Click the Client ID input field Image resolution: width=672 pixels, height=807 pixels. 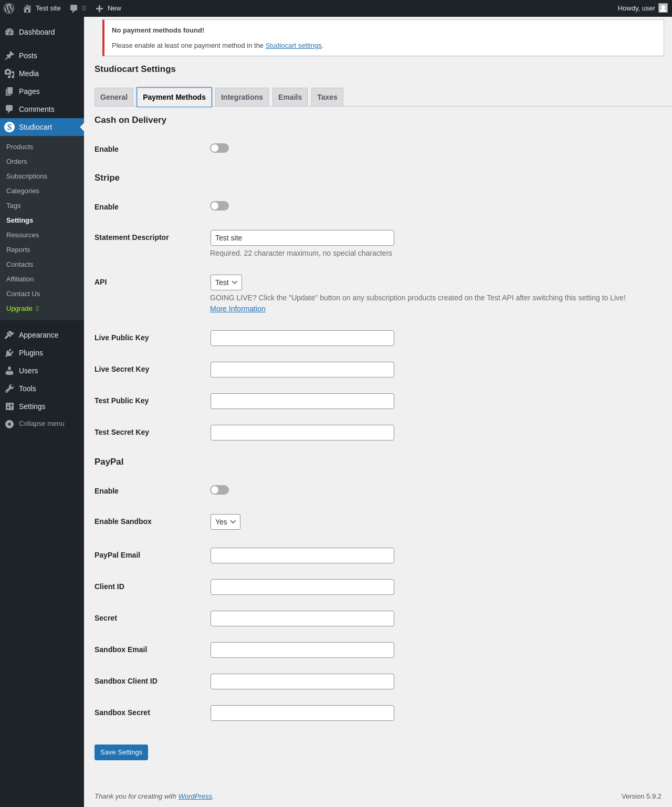click(x=302, y=587)
